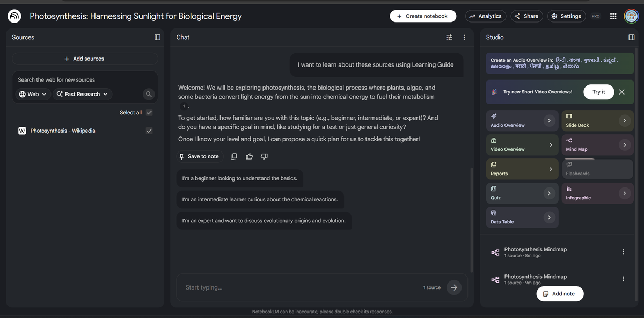
Task: Collapse the Sources panel icon
Action: click(x=157, y=37)
